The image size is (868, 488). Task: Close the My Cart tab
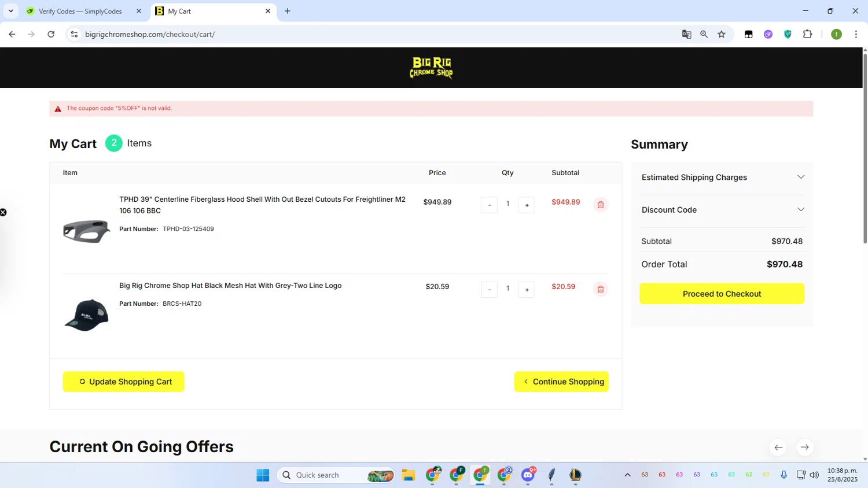[x=268, y=11]
